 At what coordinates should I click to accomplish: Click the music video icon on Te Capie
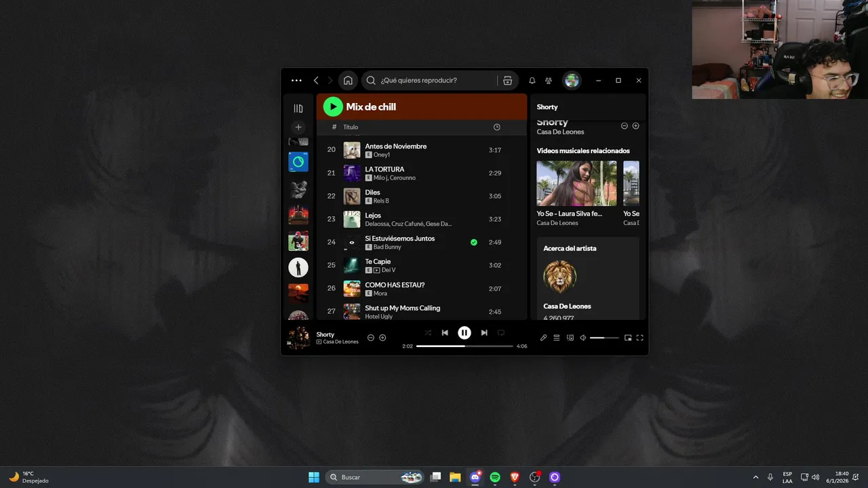pos(376,270)
